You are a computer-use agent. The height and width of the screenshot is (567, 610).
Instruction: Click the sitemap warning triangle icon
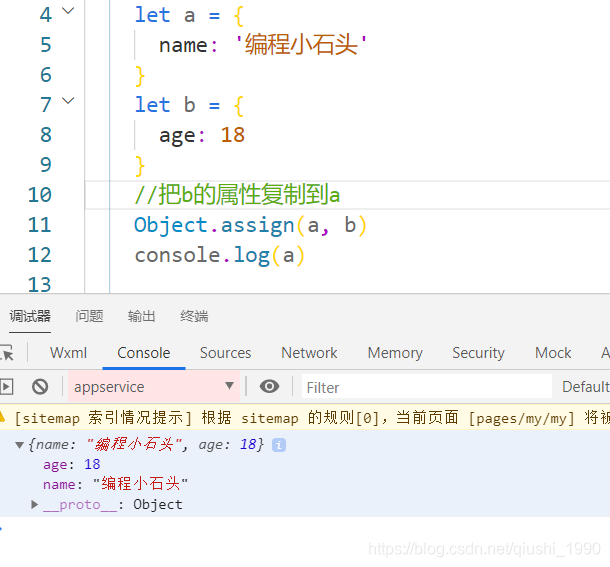(x=2, y=418)
